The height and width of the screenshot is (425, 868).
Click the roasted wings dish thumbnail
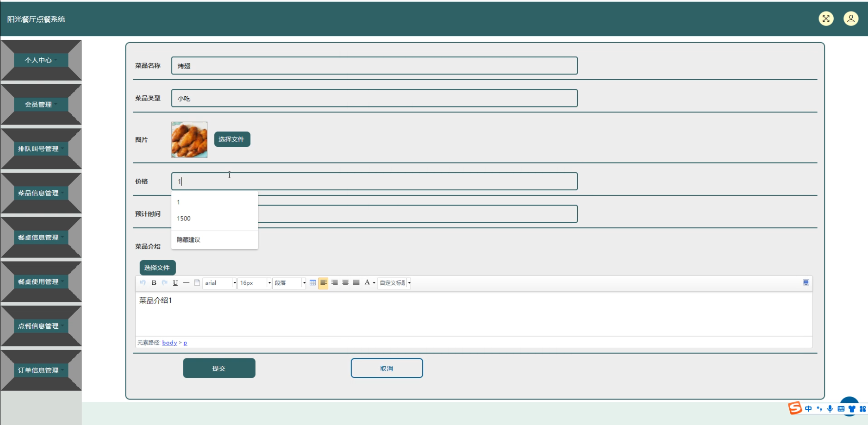[x=189, y=140]
